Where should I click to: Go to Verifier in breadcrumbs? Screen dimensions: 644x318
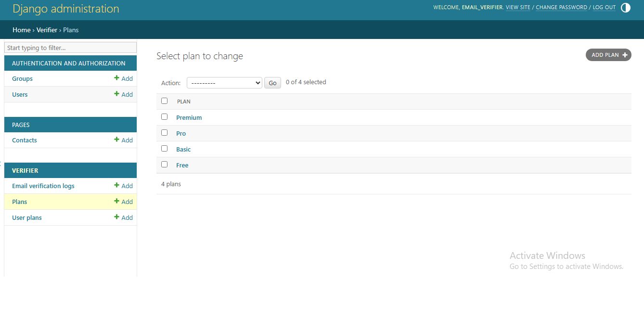(47, 30)
